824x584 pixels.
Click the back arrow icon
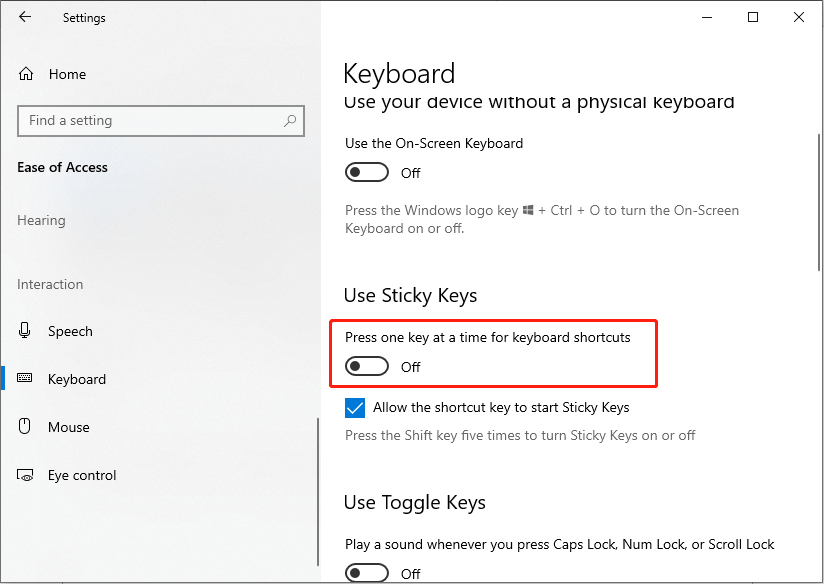(25, 17)
